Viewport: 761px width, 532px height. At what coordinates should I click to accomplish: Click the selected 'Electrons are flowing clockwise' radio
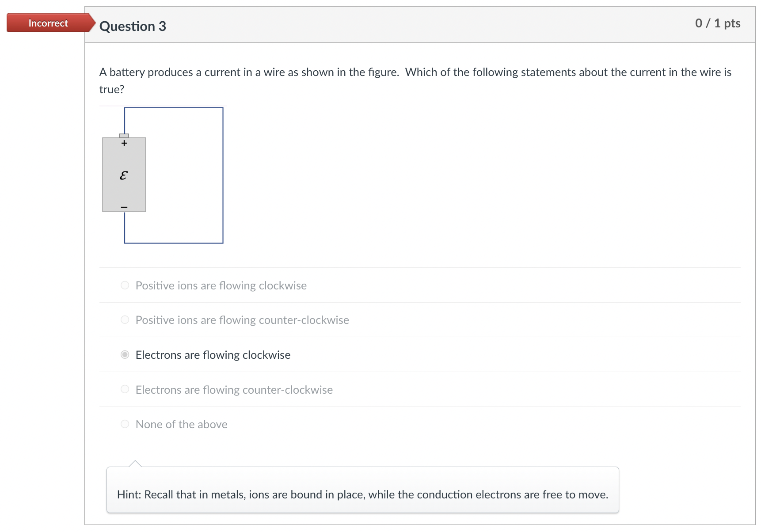(125, 354)
